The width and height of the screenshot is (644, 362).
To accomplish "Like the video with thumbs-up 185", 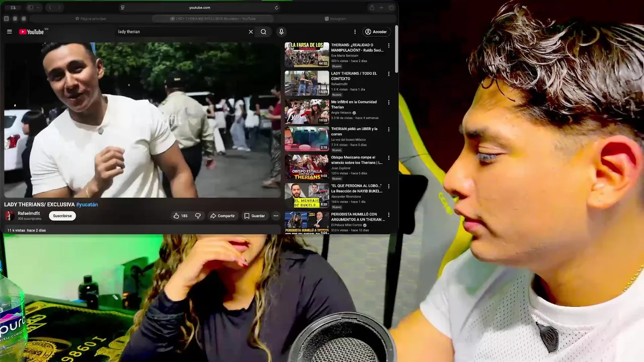I will (180, 216).
